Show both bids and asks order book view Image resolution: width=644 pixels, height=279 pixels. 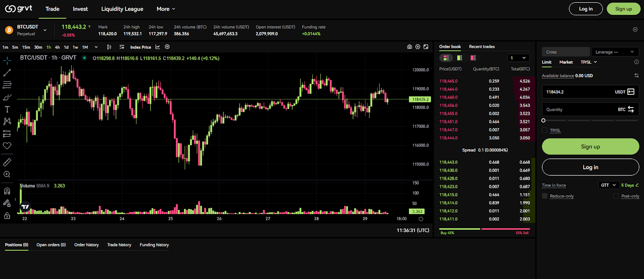(446, 58)
